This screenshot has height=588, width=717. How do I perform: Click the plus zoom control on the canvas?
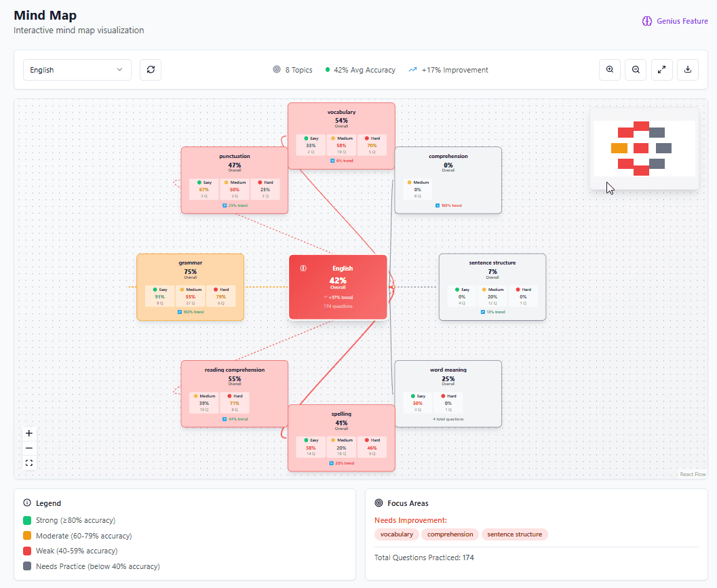(x=28, y=433)
